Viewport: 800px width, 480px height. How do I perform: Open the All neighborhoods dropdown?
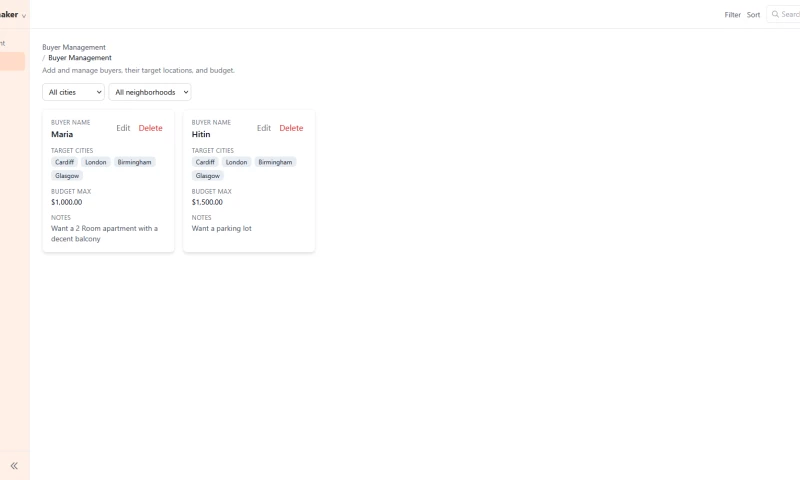150,92
